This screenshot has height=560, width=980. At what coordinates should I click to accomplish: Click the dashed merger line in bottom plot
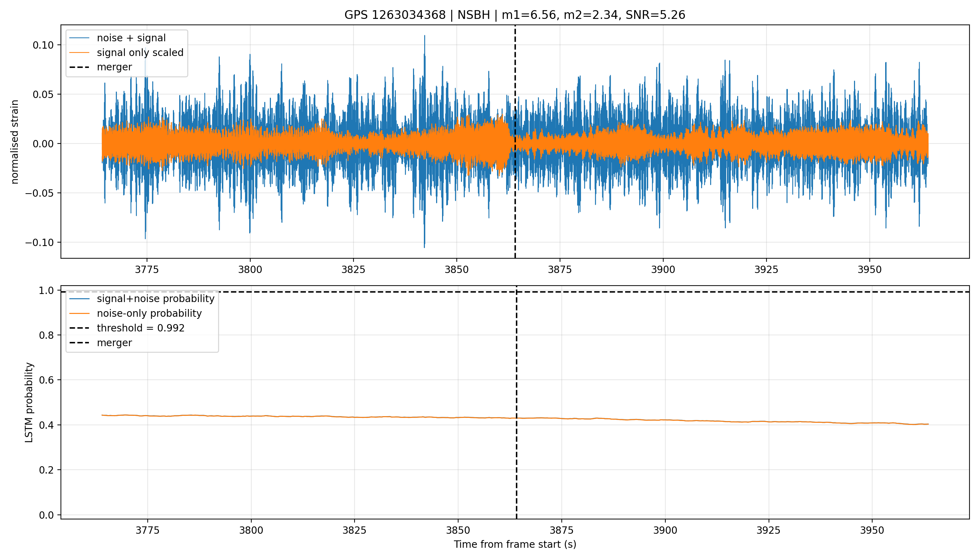click(516, 462)
